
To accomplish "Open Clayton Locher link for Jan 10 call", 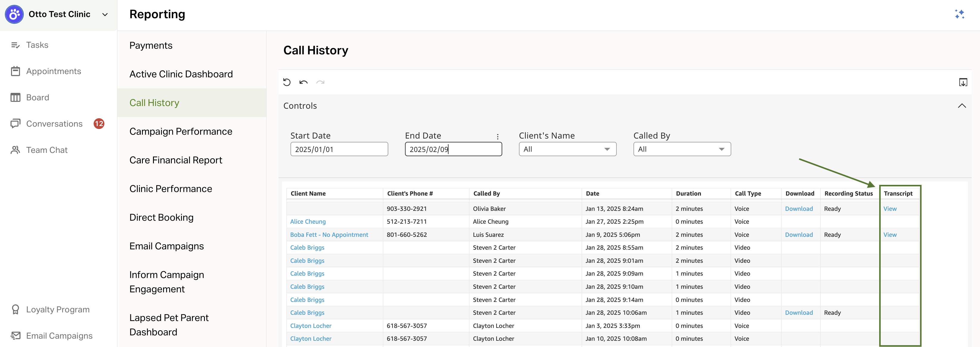I will 310,339.
